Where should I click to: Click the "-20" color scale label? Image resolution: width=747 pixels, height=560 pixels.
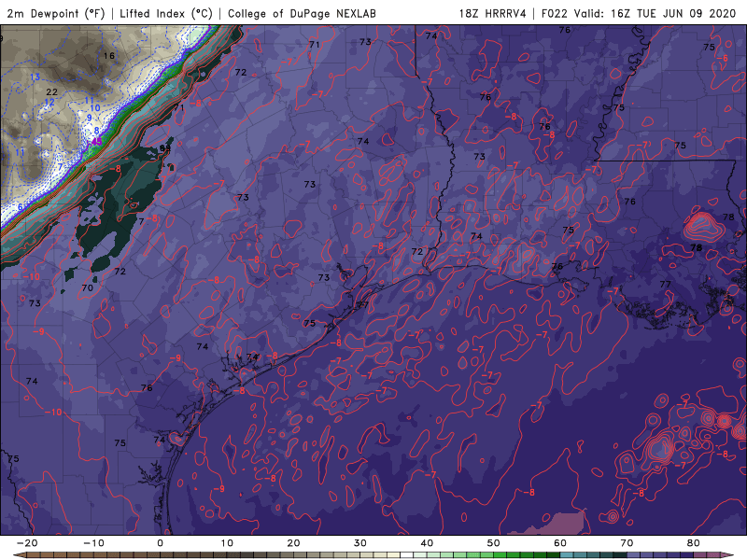(x=27, y=543)
